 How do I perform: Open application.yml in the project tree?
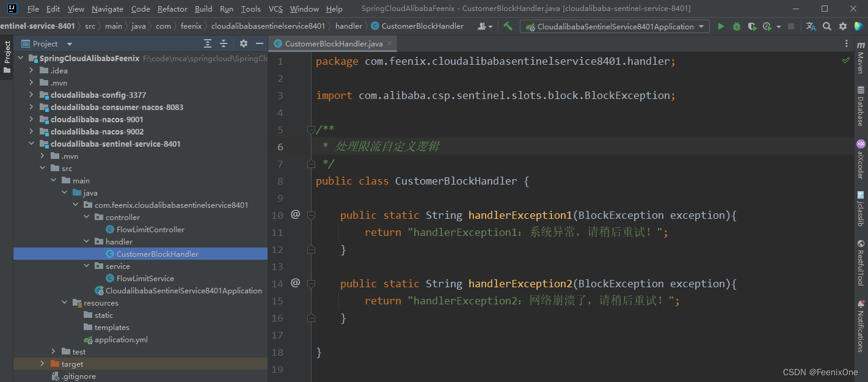[x=121, y=339]
